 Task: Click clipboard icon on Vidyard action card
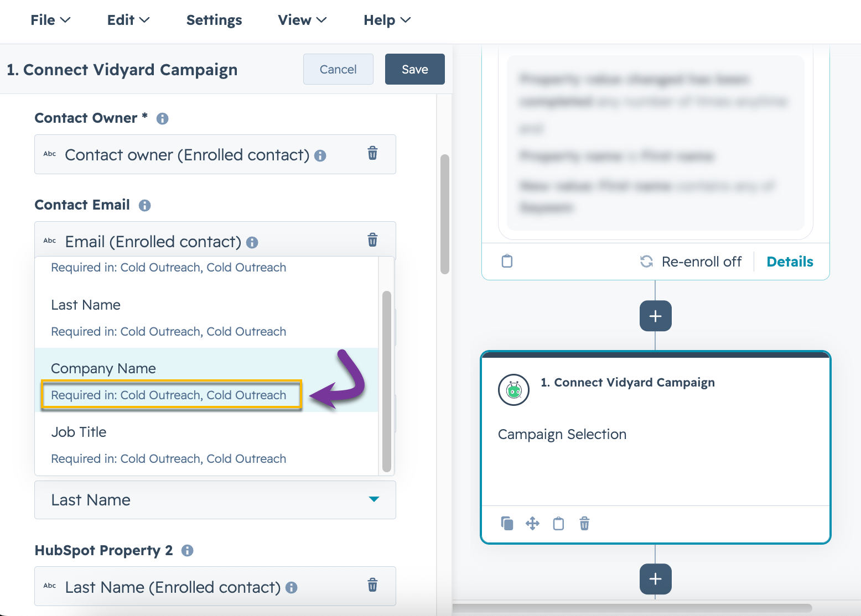click(x=558, y=523)
